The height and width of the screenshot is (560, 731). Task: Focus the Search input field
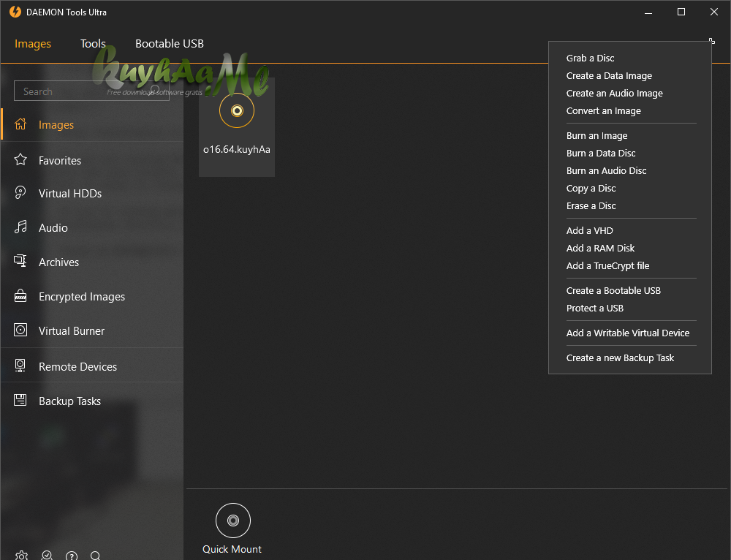pos(91,91)
